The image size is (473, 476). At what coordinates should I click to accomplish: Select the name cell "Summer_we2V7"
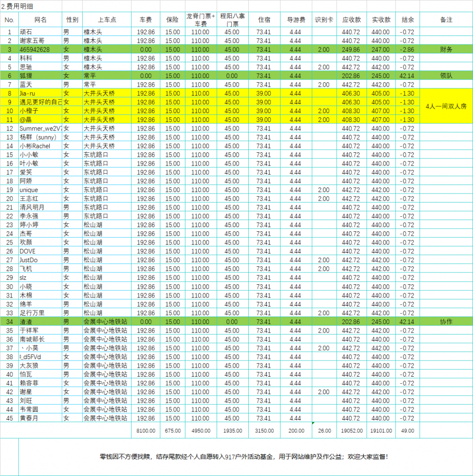coord(40,128)
